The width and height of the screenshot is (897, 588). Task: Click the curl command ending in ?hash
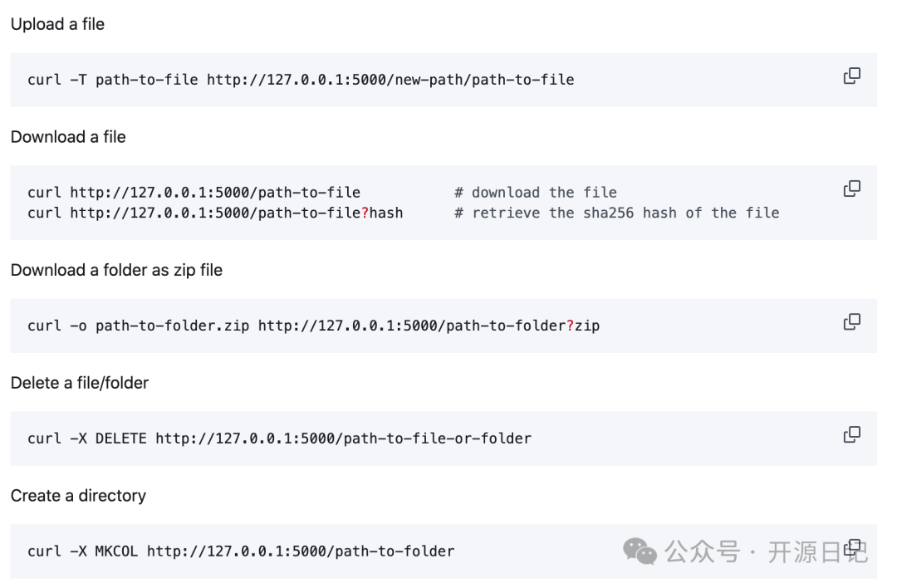tap(215, 213)
